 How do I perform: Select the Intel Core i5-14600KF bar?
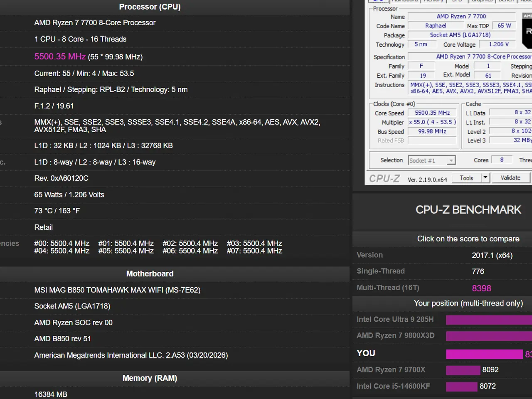click(461, 387)
